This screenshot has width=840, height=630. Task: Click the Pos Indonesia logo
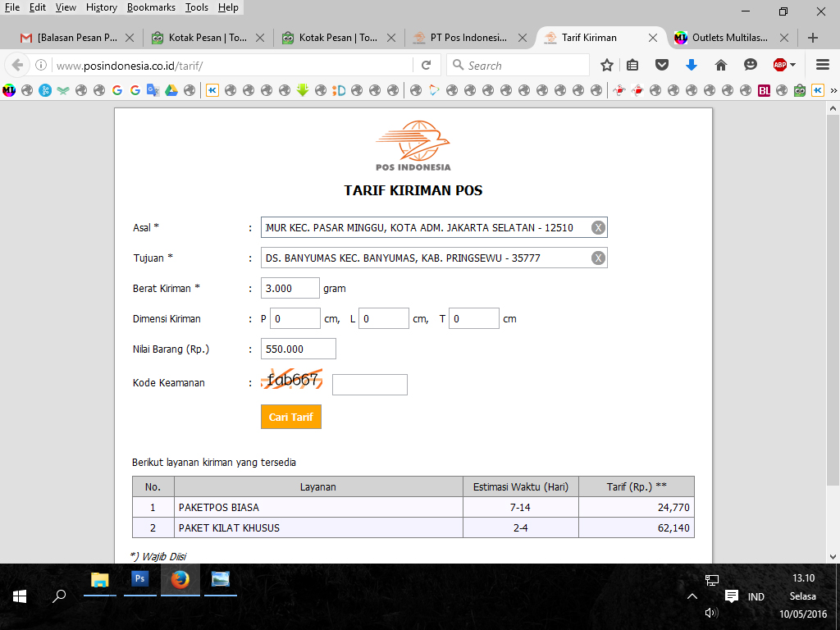pos(413,145)
